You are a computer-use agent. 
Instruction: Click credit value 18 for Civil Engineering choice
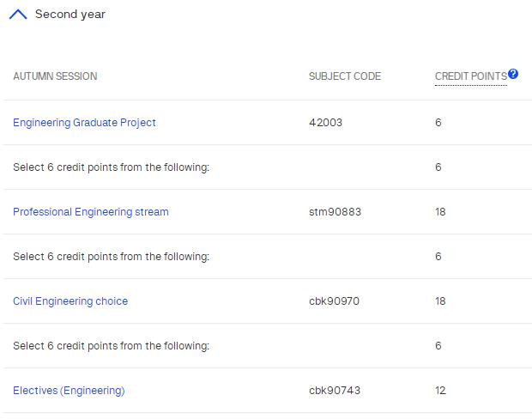click(x=440, y=301)
